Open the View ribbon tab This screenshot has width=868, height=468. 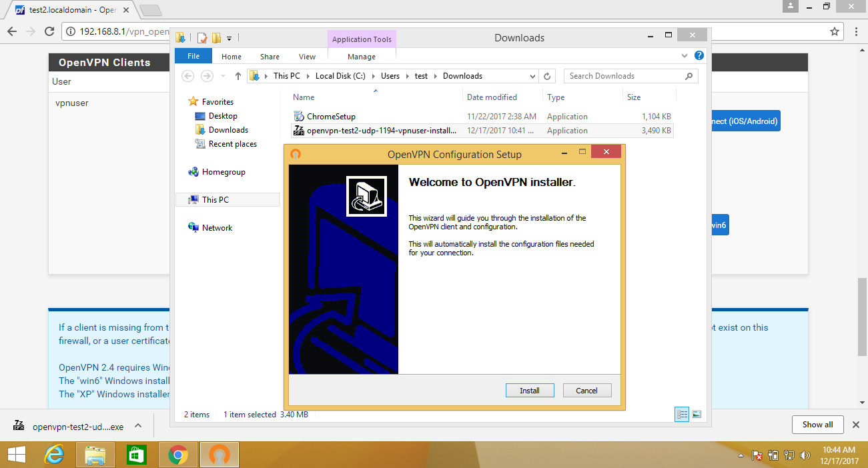(308, 57)
